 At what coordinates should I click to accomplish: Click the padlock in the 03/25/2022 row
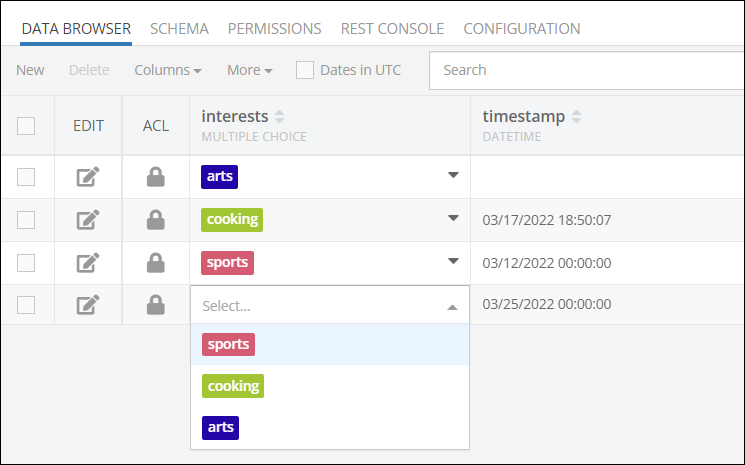pos(155,305)
